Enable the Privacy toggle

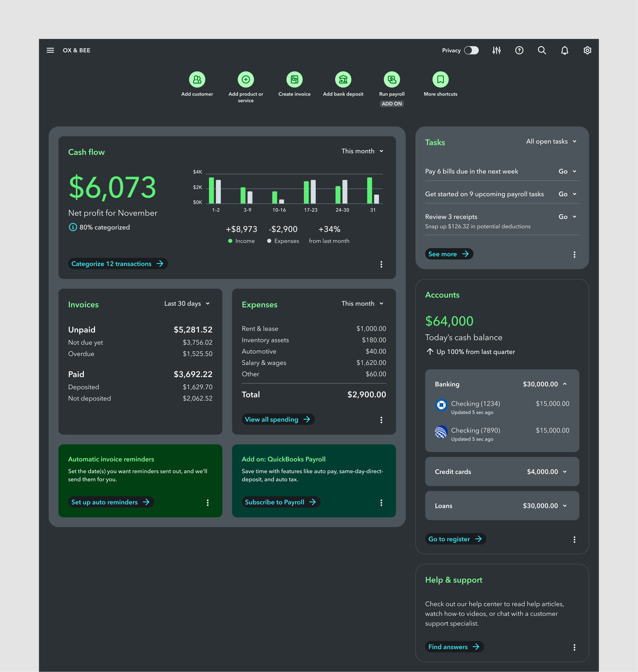[x=472, y=50]
